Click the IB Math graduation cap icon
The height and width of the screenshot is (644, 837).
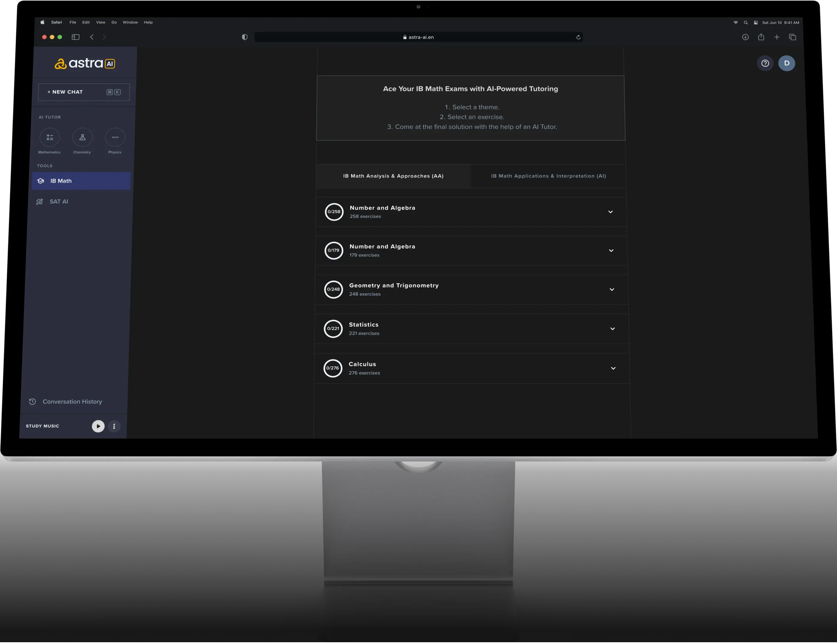pos(41,181)
